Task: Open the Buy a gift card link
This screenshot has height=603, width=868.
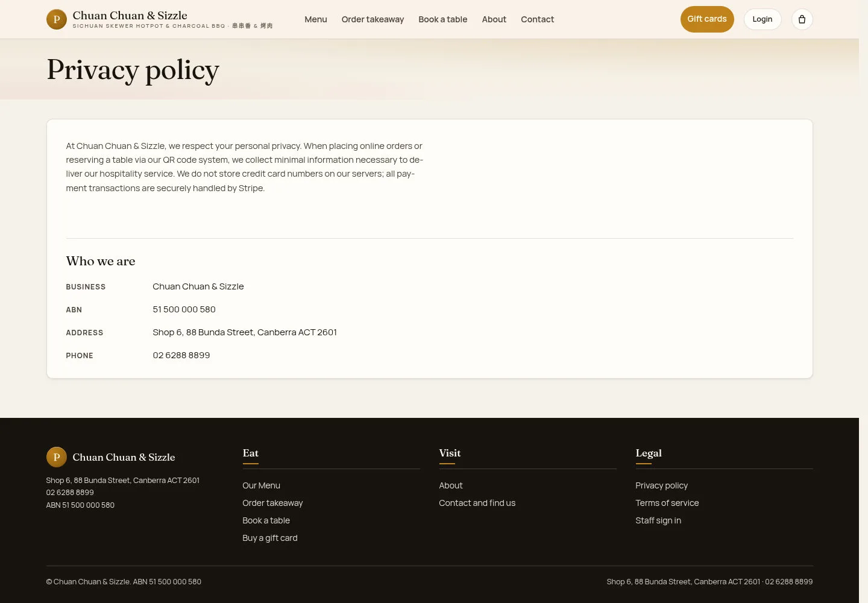Action: click(270, 538)
